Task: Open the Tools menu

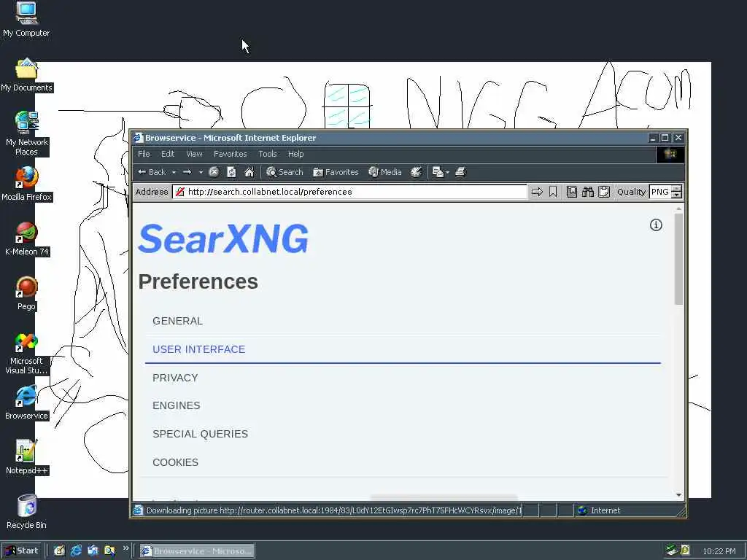Action: tap(268, 154)
